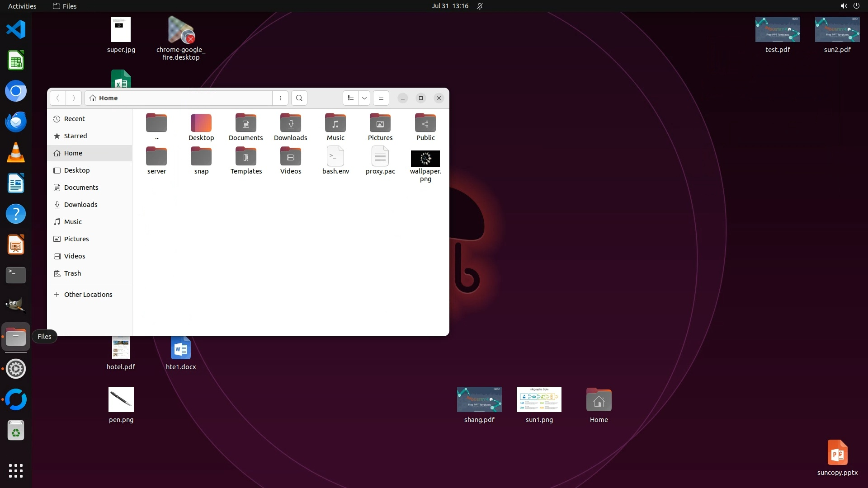The height and width of the screenshot is (488, 868).
Task: Open the Files hamburger main menu
Action: coord(381,98)
